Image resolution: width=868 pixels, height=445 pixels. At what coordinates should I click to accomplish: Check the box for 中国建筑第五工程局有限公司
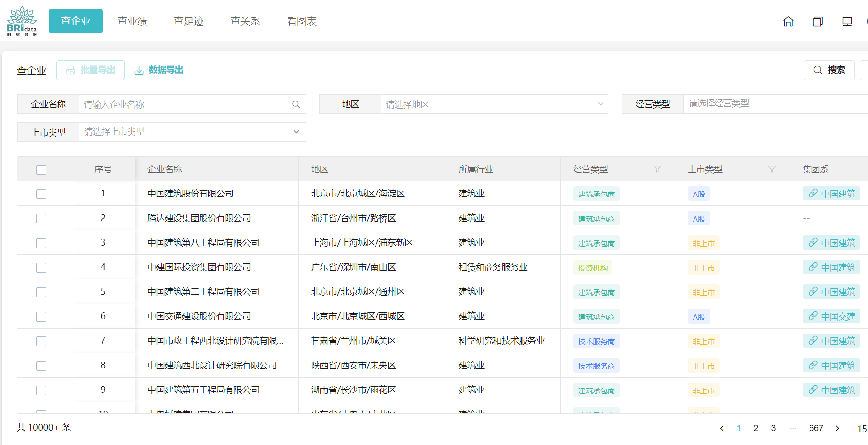click(x=41, y=390)
